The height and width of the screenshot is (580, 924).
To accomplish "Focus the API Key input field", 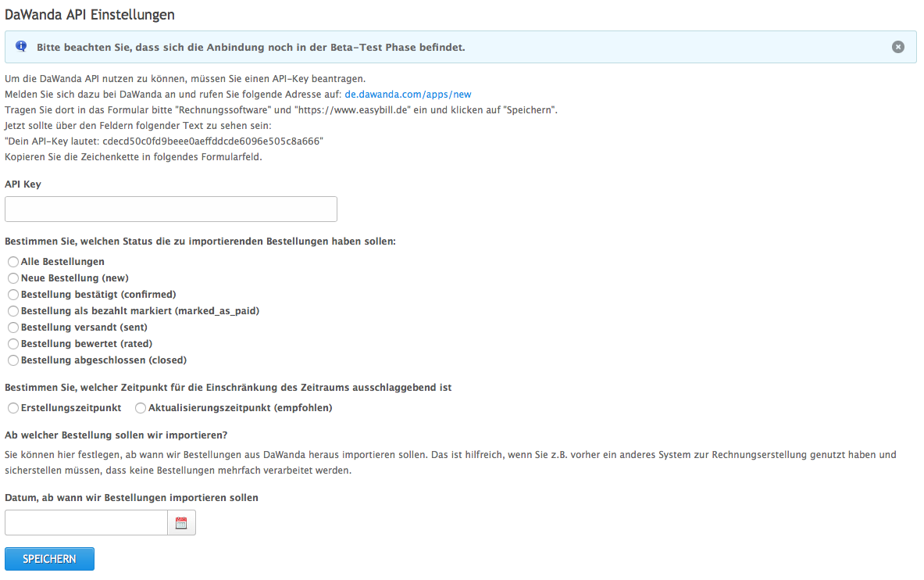I will click(171, 209).
